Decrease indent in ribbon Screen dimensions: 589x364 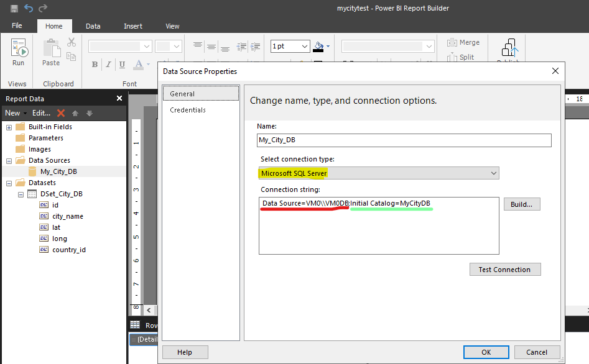click(x=242, y=47)
